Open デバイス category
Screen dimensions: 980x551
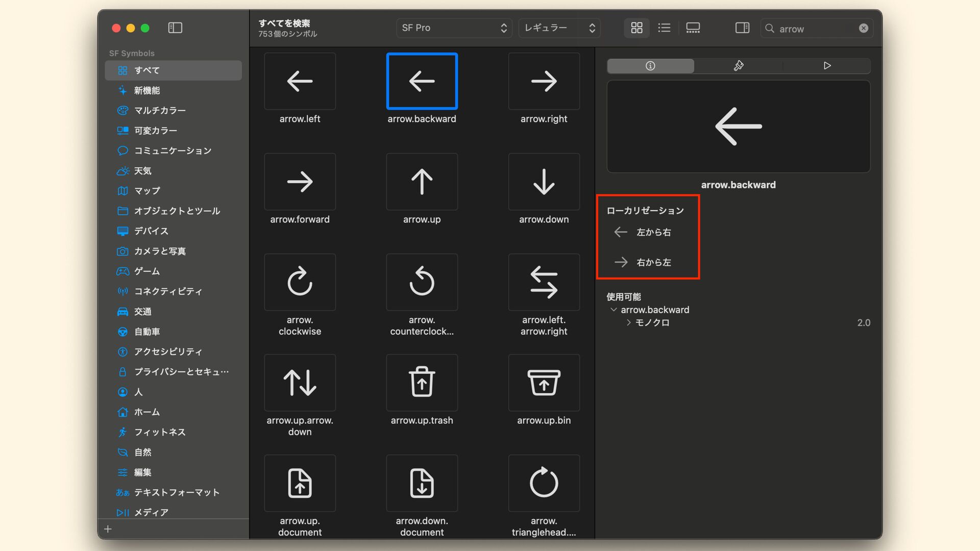pyautogui.click(x=173, y=231)
